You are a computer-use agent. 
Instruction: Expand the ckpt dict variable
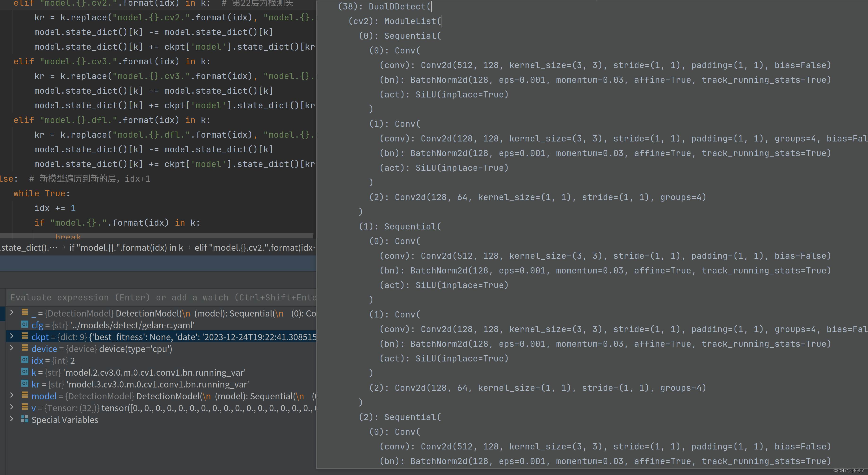12,336
